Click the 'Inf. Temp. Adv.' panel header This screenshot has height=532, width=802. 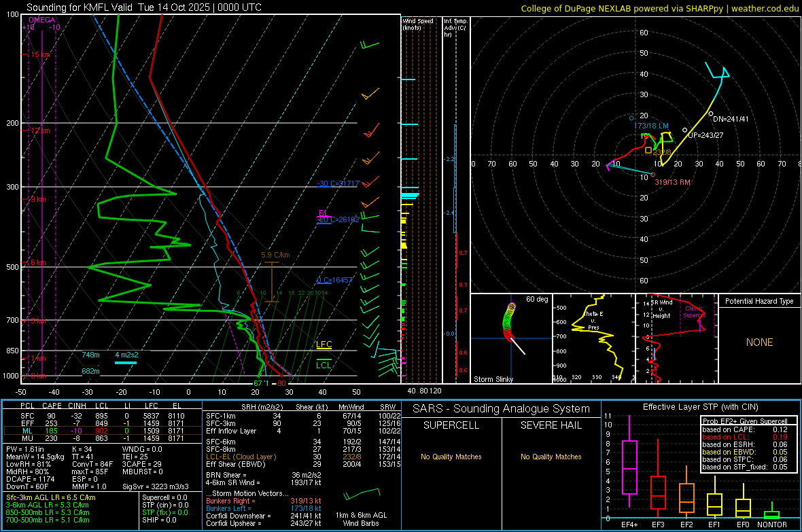(455, 28)
